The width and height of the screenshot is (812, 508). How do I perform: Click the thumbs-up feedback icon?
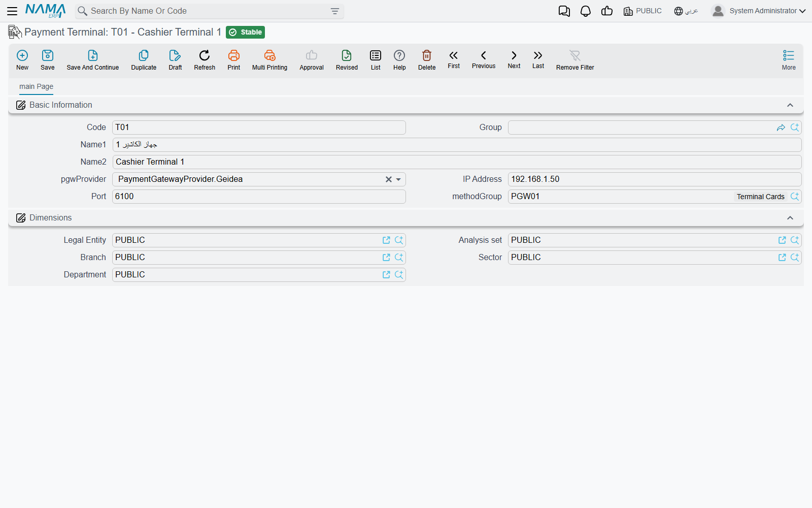[x=607, y=11]
